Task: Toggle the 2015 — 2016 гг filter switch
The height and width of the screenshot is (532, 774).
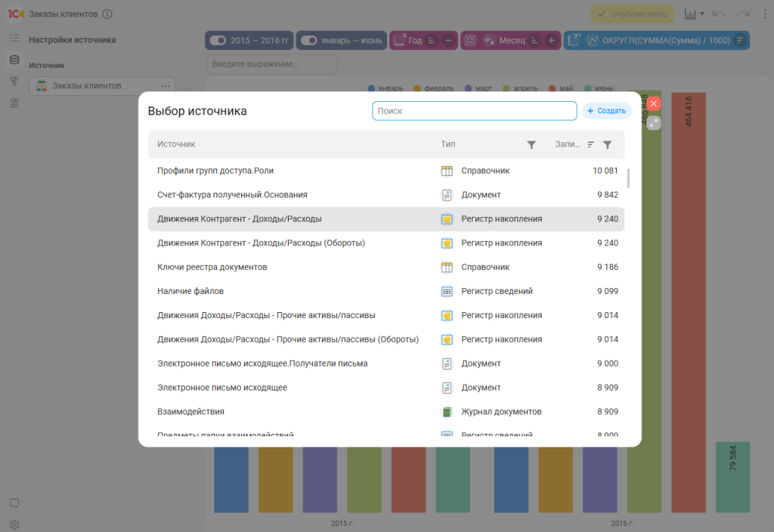Action: click(218, 40)
